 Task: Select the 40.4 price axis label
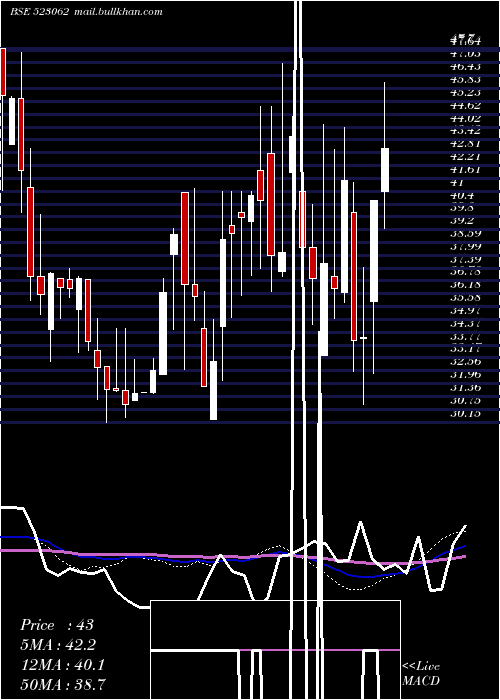coord(462,196)
